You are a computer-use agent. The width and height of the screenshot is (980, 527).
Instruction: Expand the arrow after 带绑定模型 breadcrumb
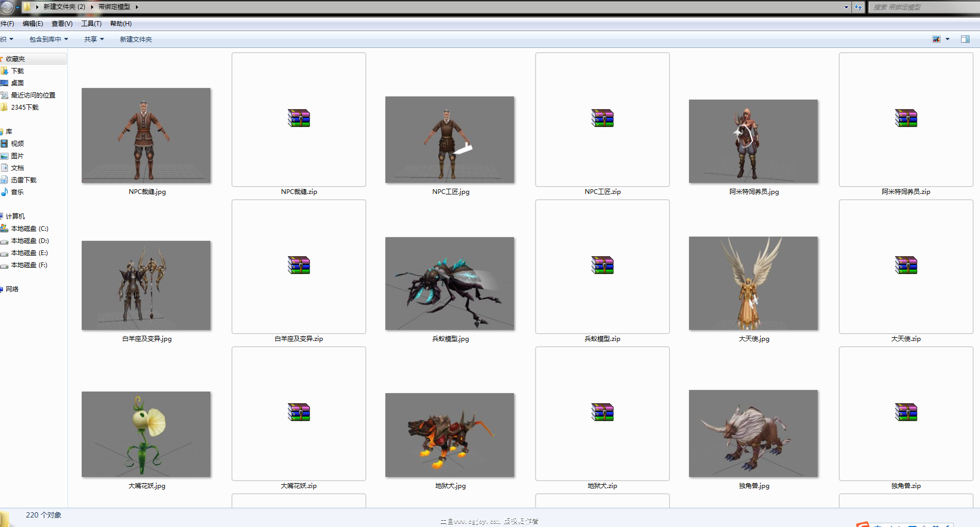pyautogui.click(x=137, y=7)
